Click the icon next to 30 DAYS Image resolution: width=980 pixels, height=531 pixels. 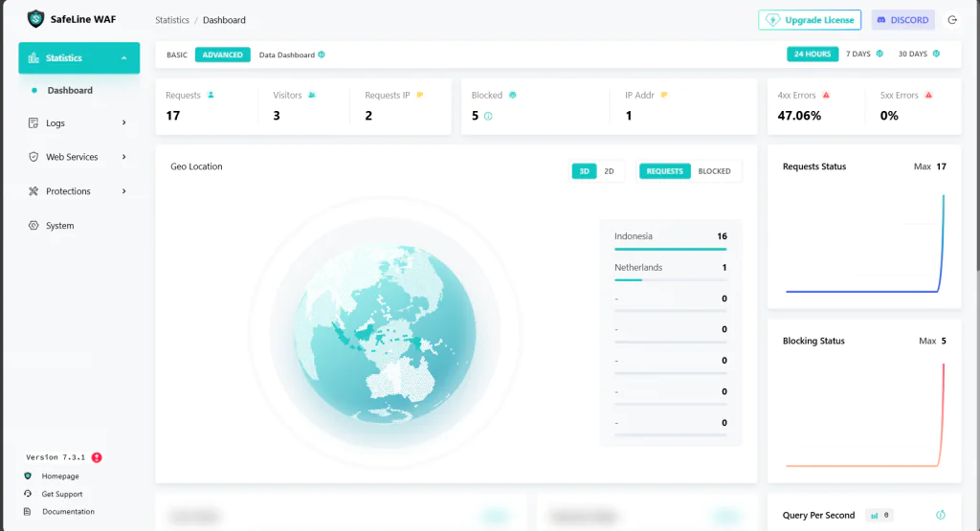click(x=936, y=54)
